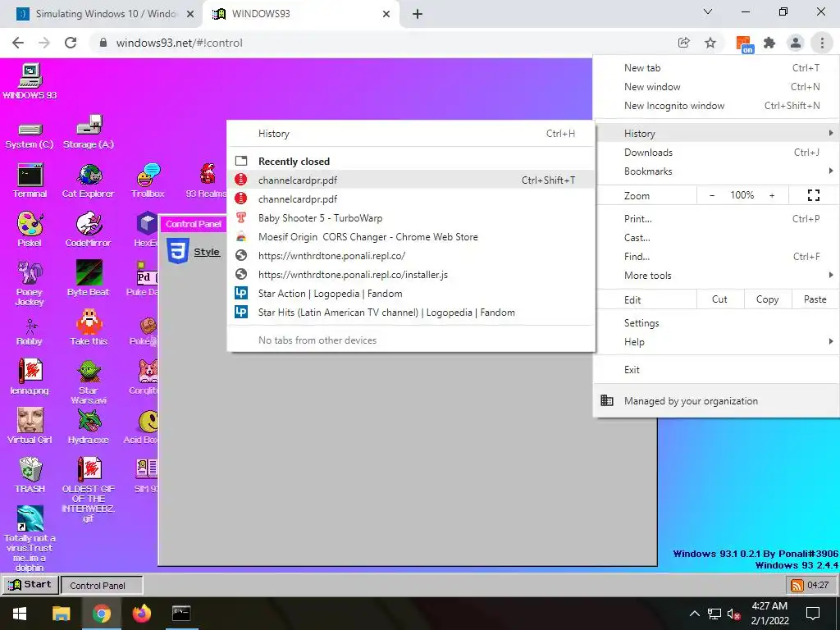
Task: Choose New tab from Chrome menu
Action: pos(717,68)
